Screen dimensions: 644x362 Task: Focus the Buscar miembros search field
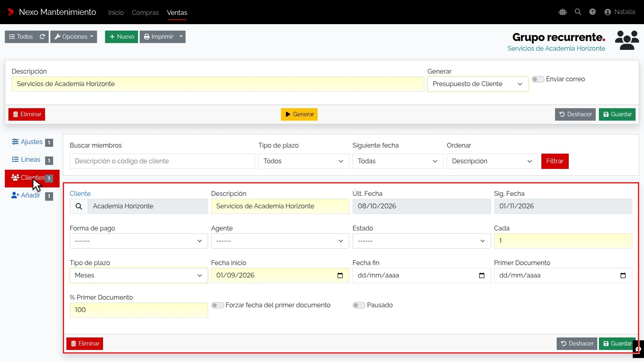[x=162, y=161]
